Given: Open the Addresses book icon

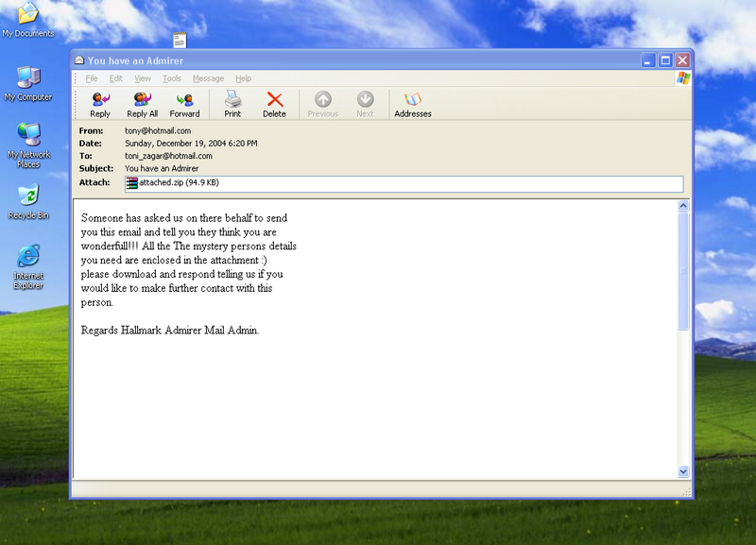Looking at the screenshot, I should 412,103.
